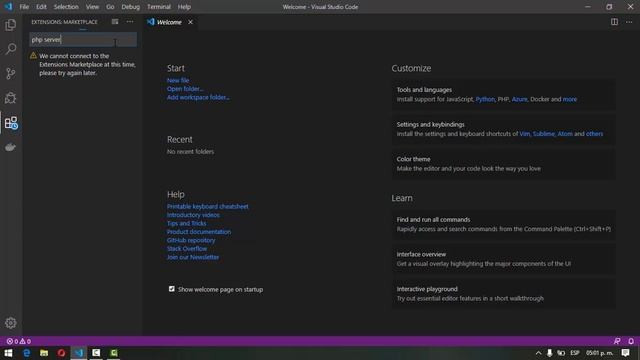Open the Search view icon
Screen dimensions: 640x360
pos(11,49)
